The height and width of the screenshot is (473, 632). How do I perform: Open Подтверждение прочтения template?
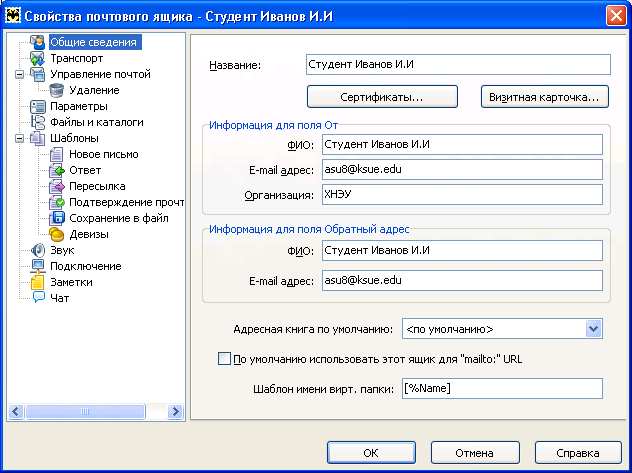(x=127, y=202)
